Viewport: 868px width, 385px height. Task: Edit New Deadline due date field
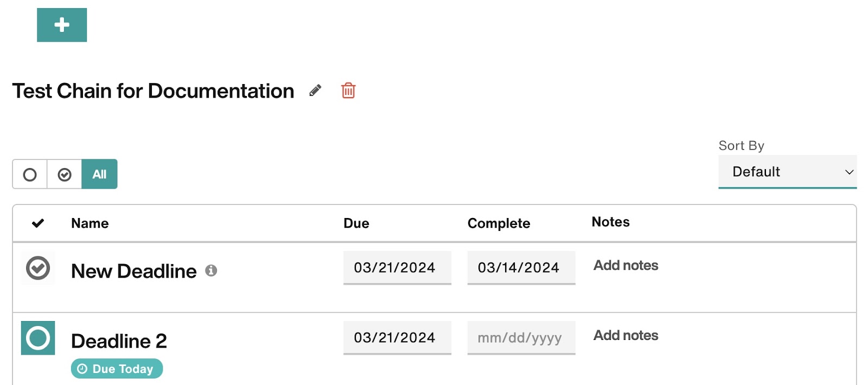click(397, 267)
